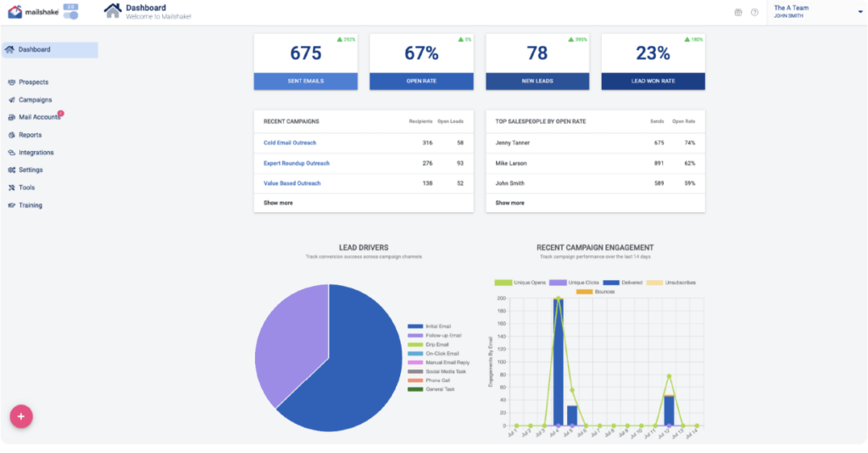Click the Jul 5 delivered bar
Screen dimensions: 868x453
pos(572,416)
